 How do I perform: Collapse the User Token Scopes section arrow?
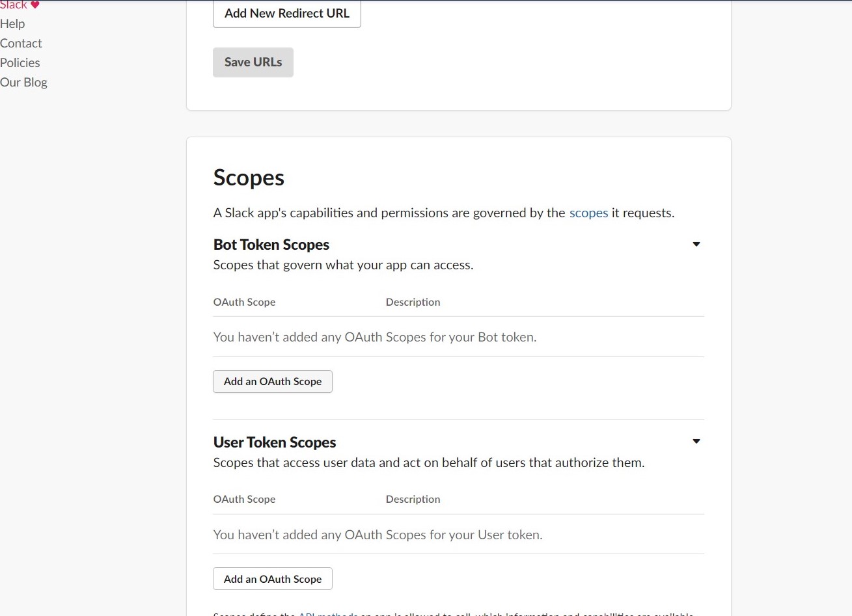696,442
